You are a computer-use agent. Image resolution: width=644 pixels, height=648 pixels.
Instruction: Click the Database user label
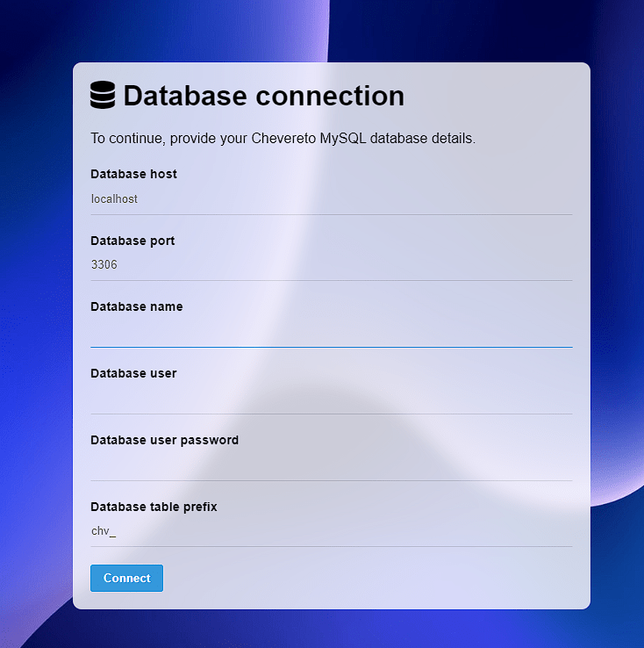pos(133,373)
